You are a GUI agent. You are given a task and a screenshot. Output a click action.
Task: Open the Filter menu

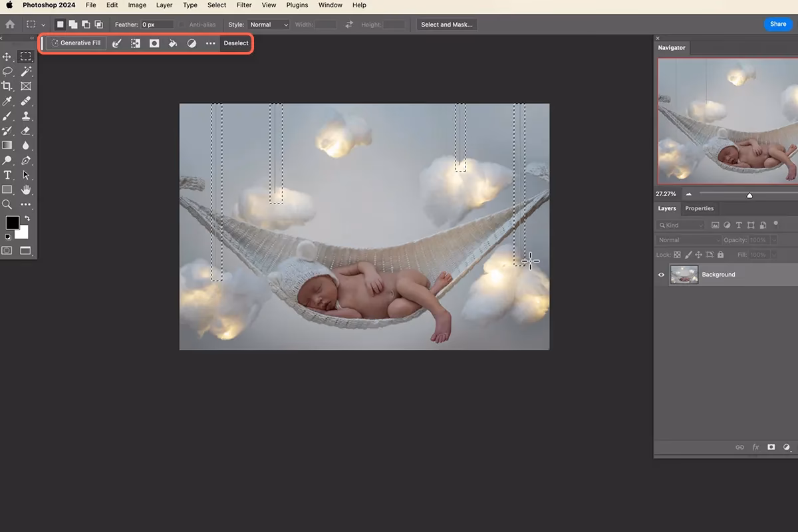point(243,5)
